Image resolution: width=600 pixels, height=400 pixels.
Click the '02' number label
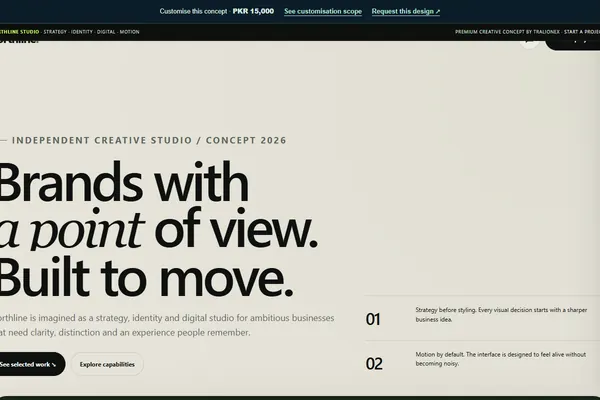pyautogui.click(x=374, y=364)
